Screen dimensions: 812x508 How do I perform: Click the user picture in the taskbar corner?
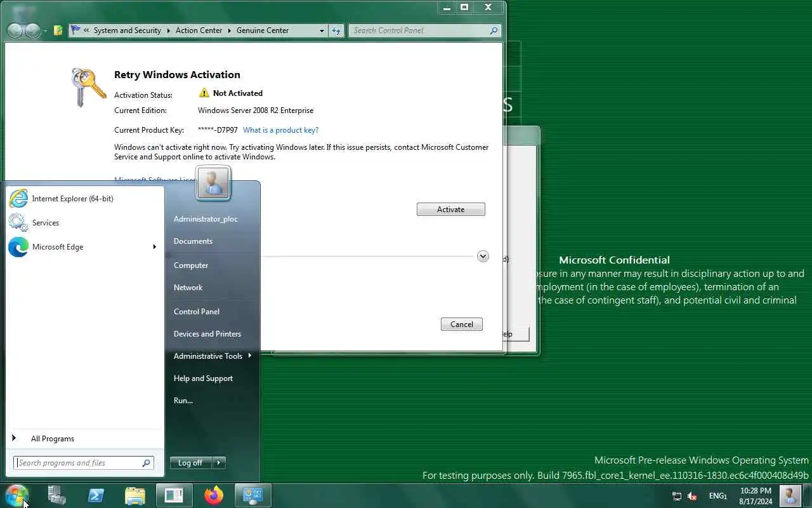coord(790,495)
